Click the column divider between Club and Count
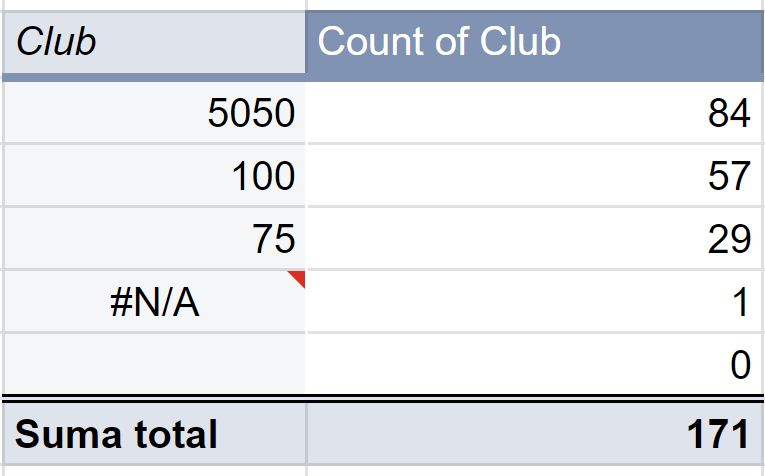Viewport: 765px width, 476px height. coord(306,238)
